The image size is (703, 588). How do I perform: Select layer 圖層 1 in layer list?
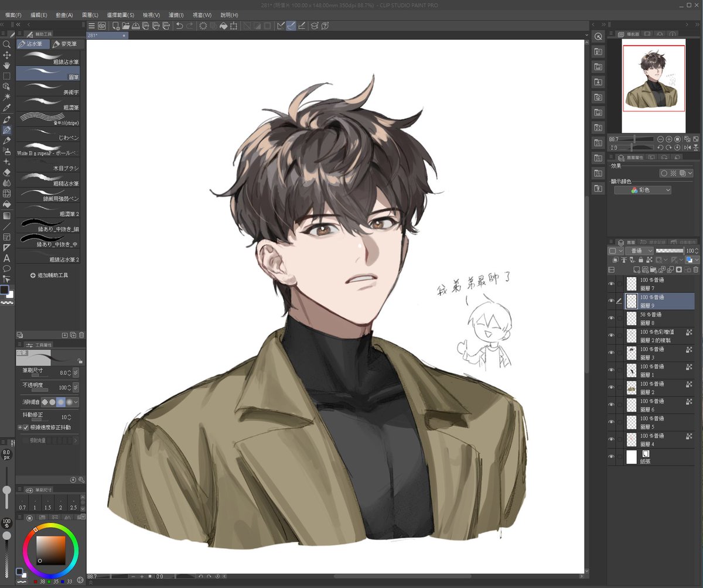(x=660, y=370)
